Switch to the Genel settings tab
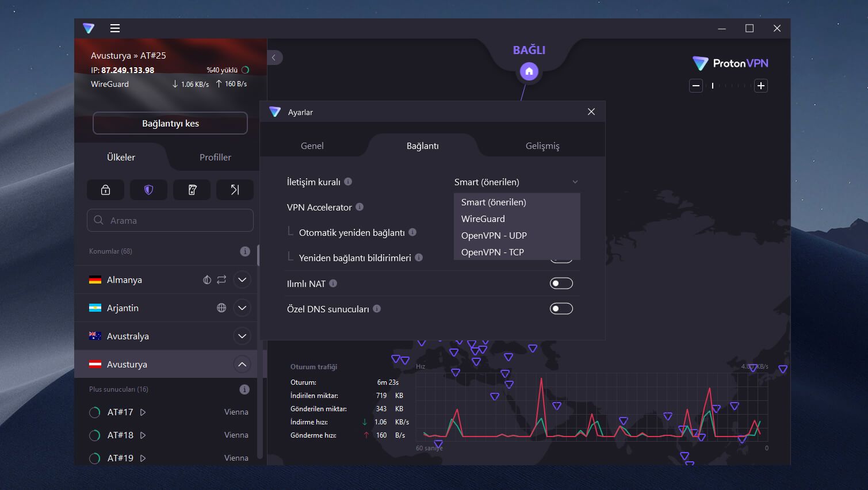 [312, 146]
